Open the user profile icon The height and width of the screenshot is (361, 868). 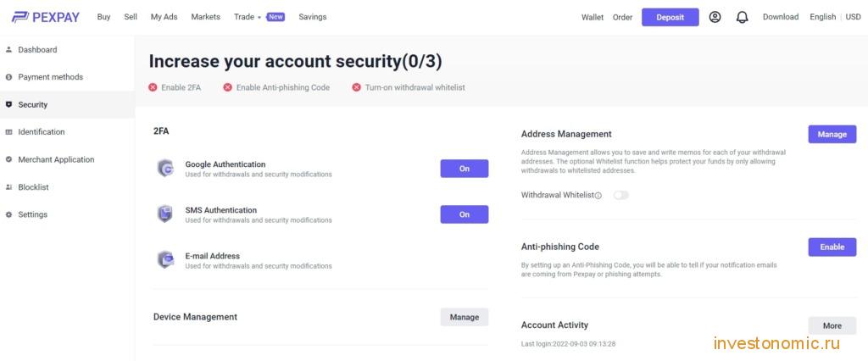coord(715,17)
